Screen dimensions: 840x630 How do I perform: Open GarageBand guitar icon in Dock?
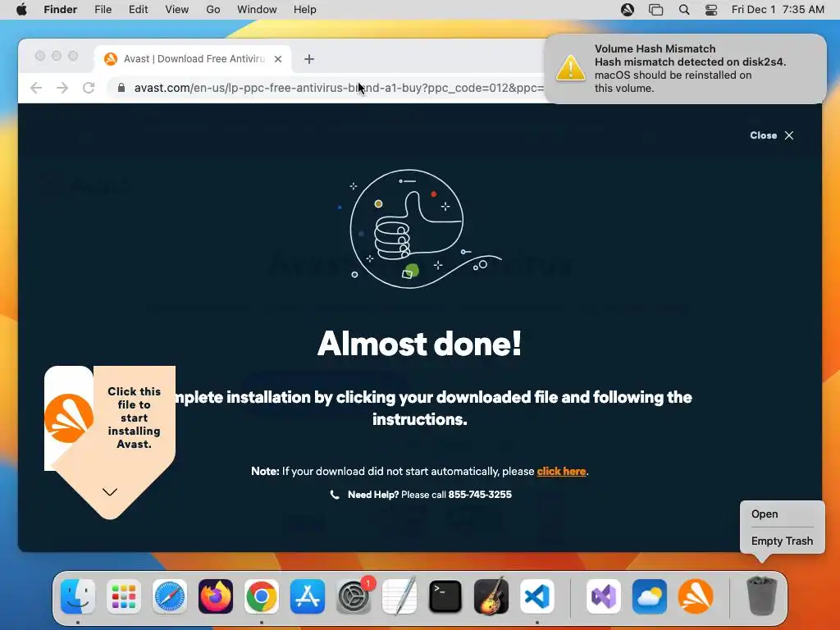[491, 596]
